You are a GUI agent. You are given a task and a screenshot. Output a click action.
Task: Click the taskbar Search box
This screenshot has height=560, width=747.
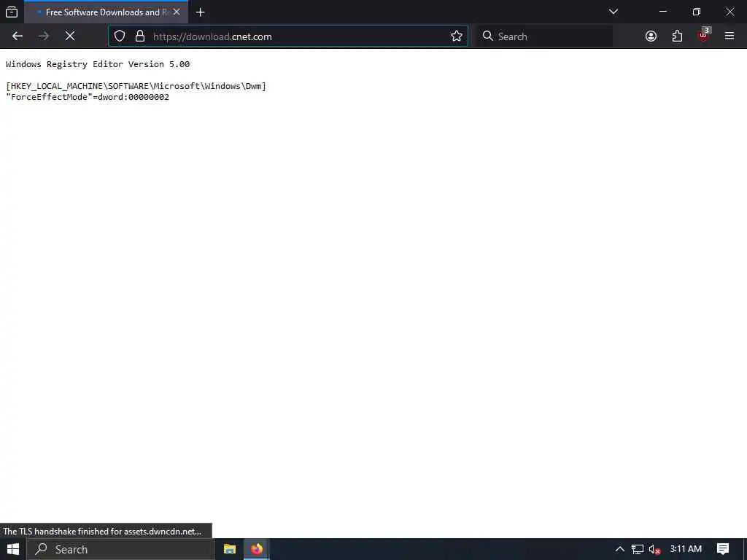(120, 549)
